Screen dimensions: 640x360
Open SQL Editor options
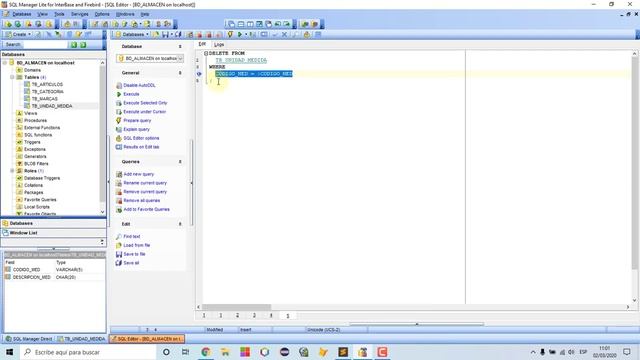pos(141,138)
